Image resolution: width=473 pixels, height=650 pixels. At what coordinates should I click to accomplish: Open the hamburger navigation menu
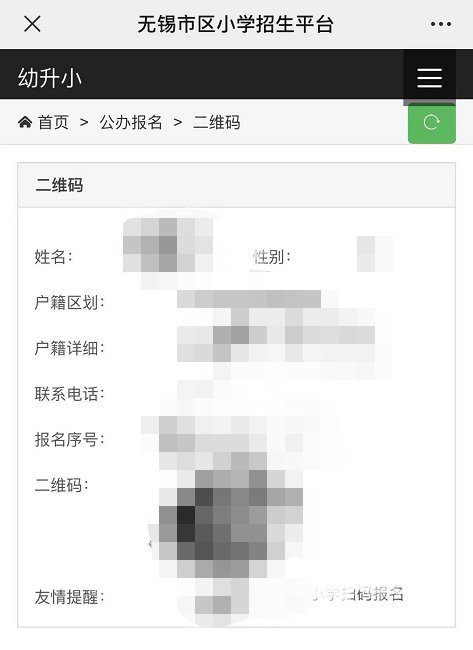[429, 78]
